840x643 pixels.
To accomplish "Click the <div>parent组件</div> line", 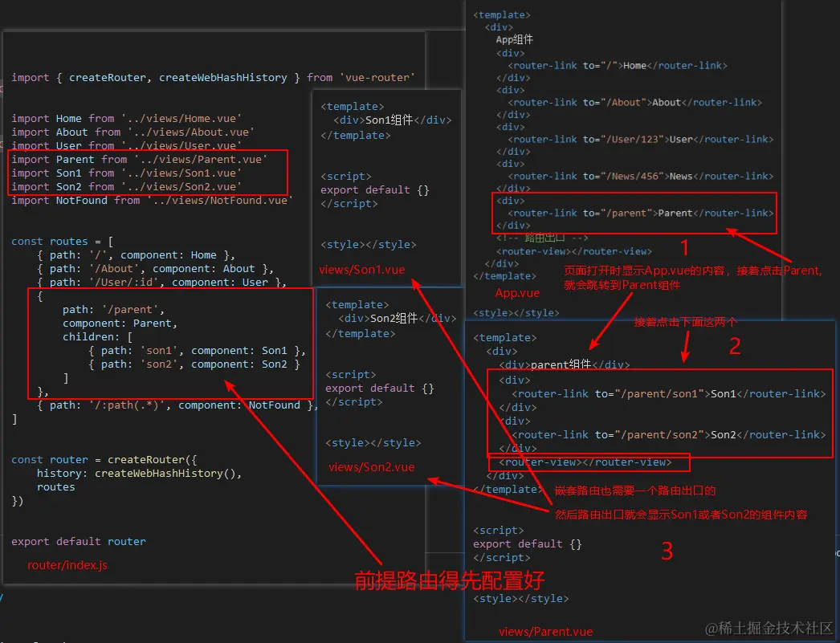I will [x=565, y=365].
